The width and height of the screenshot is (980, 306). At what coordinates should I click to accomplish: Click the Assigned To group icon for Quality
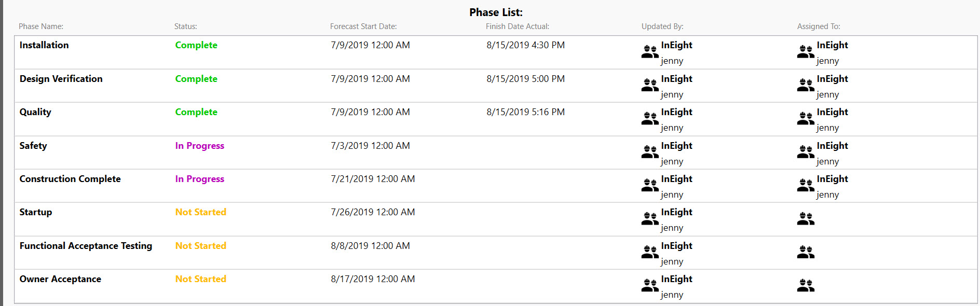(x=806, y=119)
